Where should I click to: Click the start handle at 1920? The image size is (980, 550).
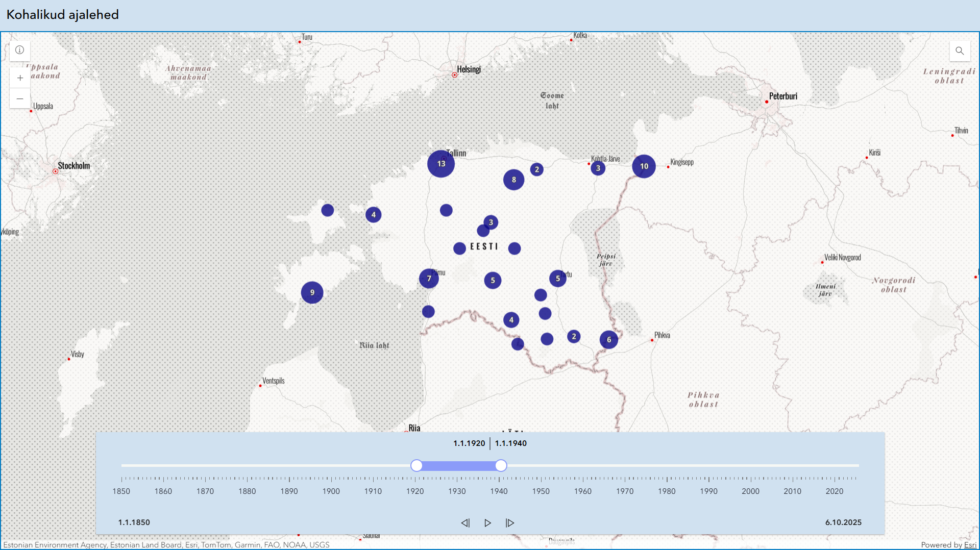pyautogui.click(x=416, y=466)
